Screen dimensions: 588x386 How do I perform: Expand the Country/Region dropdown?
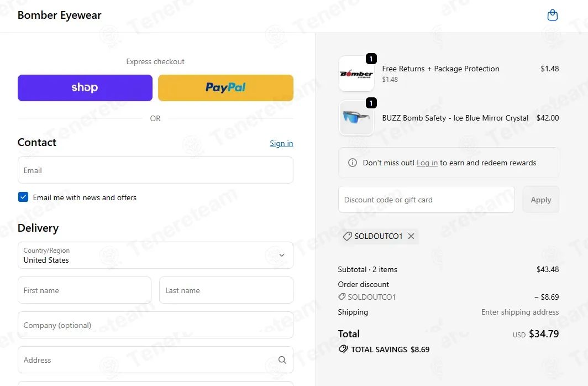(155, 255)
